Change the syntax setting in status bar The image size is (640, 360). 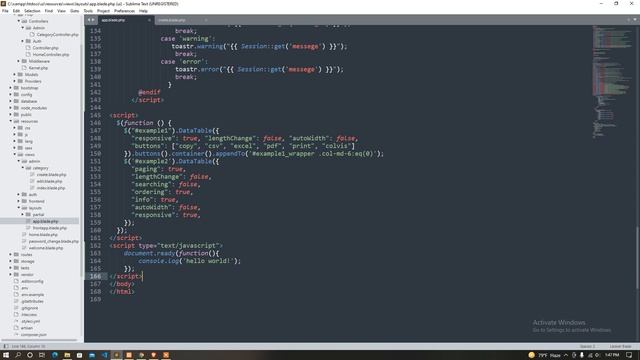coord(620,346)
